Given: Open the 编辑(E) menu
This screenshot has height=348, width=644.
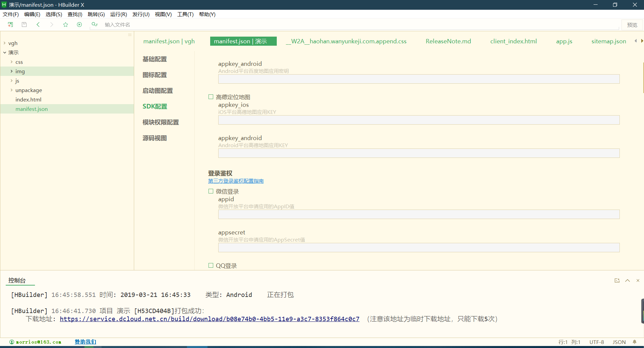Looking at the screenshot, I should tap(32, 14).
